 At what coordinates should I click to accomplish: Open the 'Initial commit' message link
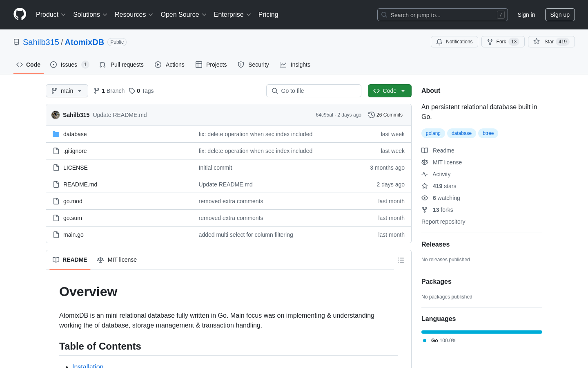coord(215,168)
